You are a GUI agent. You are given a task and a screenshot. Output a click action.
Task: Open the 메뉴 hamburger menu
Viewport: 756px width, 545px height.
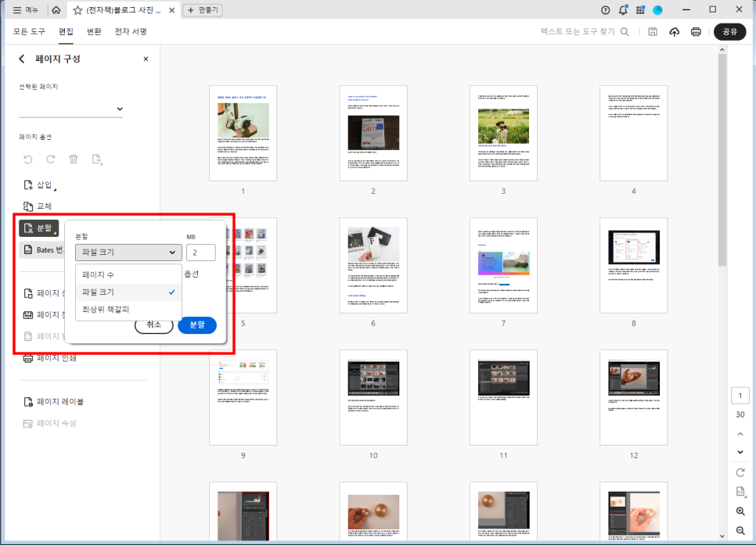point(26,9)
